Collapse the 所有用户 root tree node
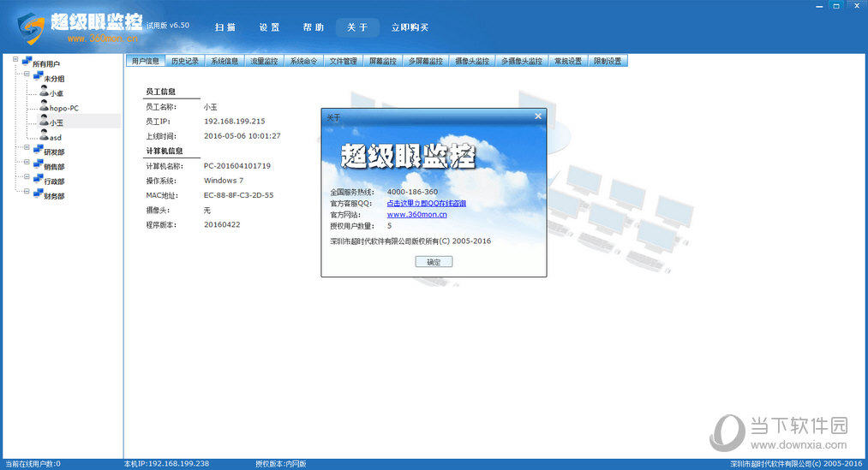This screenshot has width=868, height=470. [15, 59]
